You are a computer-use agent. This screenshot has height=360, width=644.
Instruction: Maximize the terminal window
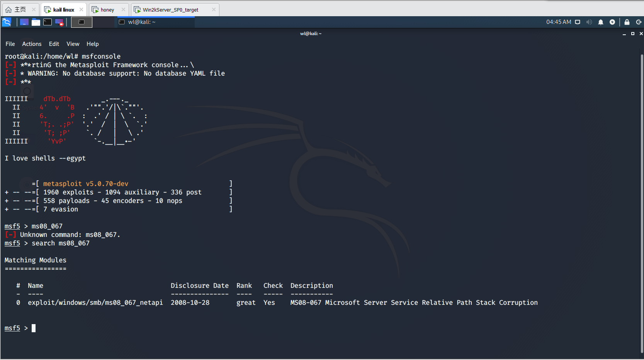[633, 34]
